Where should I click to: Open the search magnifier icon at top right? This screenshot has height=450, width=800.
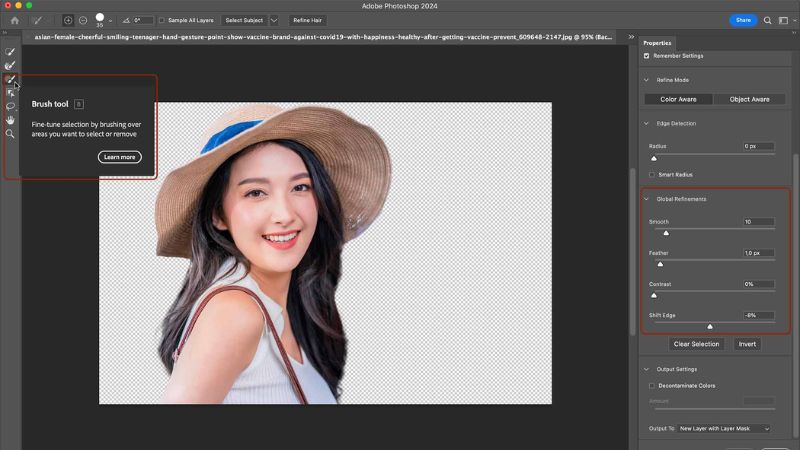coord(767,20)
